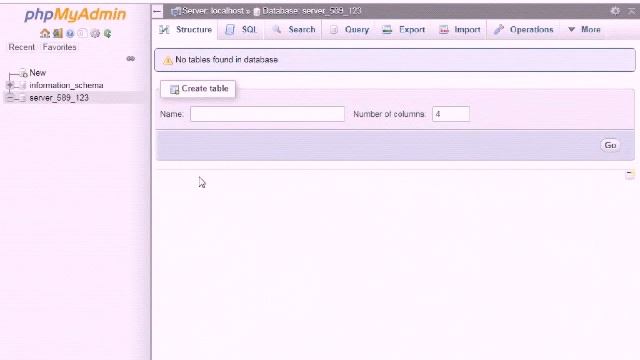Open the Import tab
Image resolution: width=640 pixels, height=360 pixels.
point(460,30)
